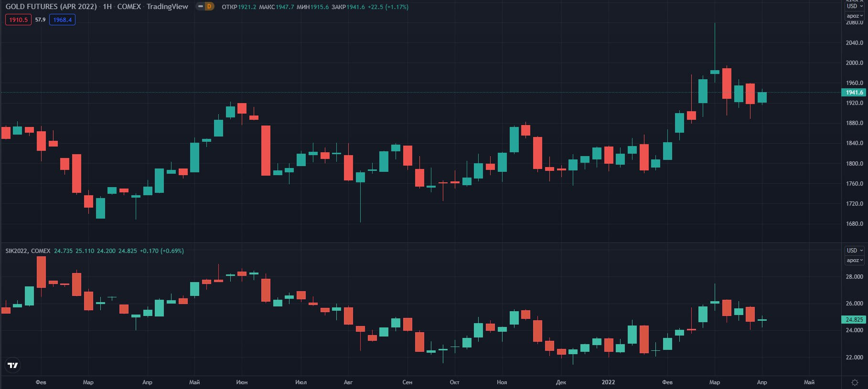Click the TradingView logo icon
The image size is (868, 389).
(13, 365)
